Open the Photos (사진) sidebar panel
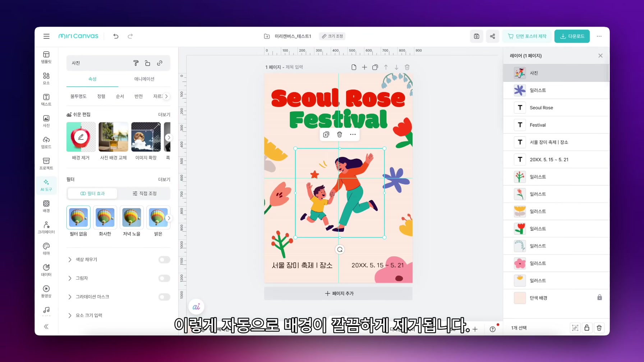 point(46,121)
